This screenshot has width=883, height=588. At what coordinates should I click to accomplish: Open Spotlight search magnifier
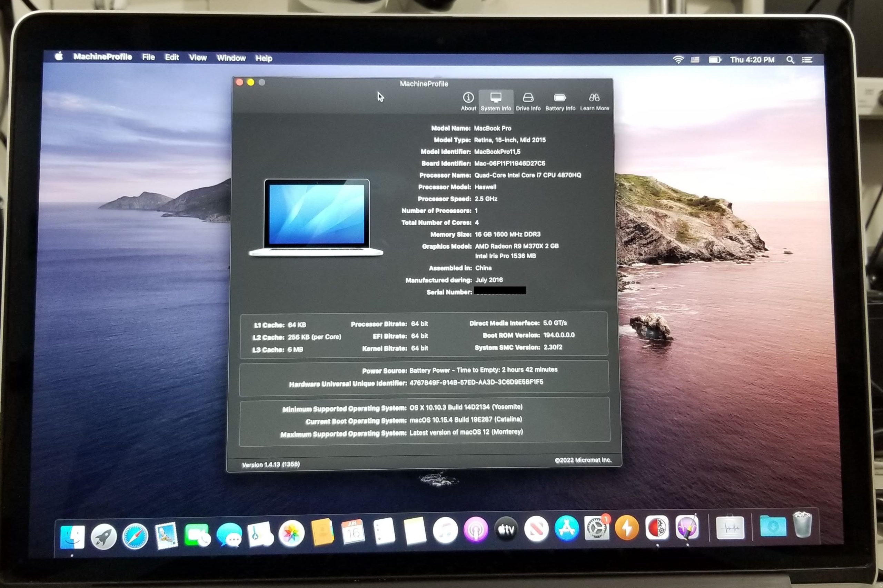[x=790, y=60]
